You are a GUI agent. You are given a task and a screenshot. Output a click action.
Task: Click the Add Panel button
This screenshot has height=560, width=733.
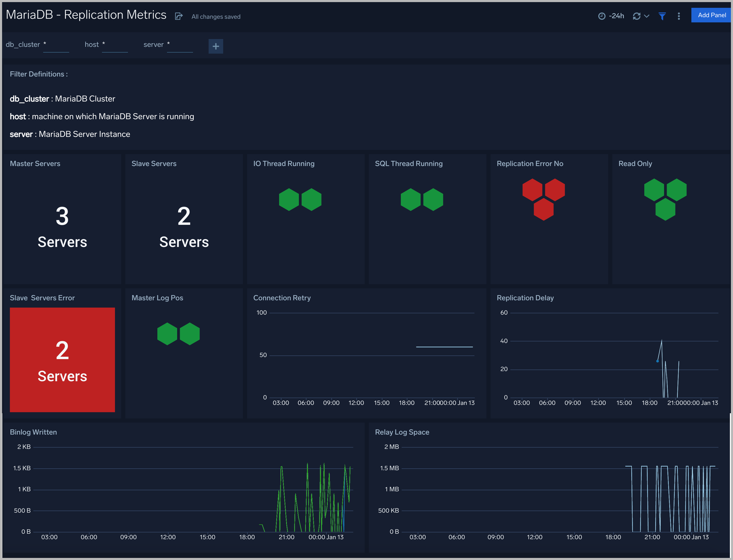711,15
